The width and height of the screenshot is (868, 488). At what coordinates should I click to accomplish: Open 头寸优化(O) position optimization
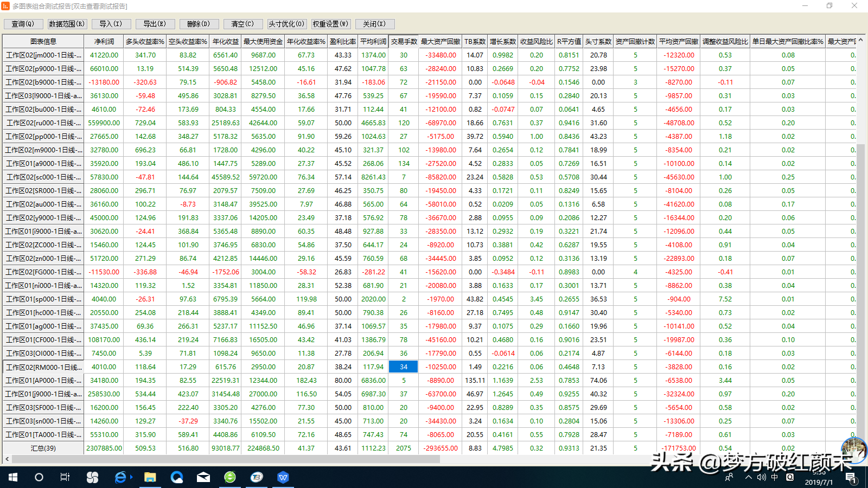click(x=287, y=24)
